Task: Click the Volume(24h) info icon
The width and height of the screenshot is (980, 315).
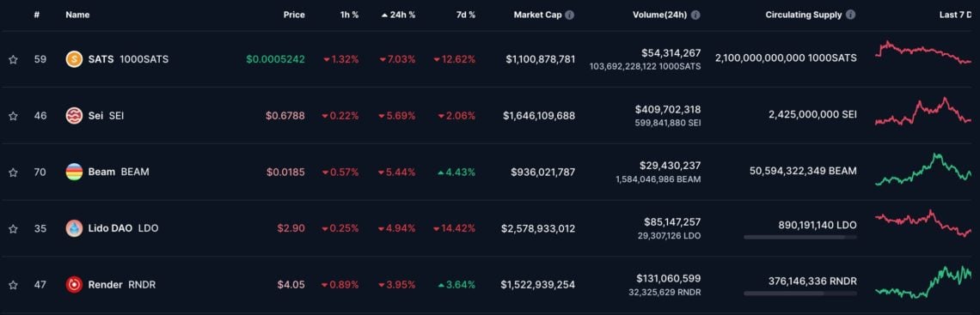Action: point(695,15)
